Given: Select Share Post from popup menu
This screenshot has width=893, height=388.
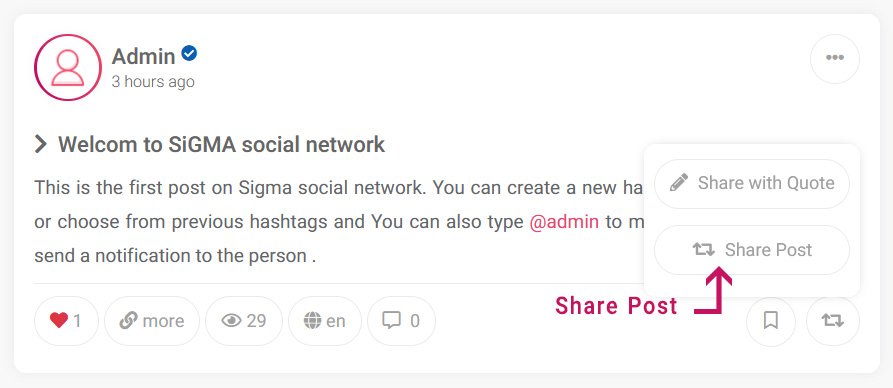Looking at the screenshot, I should 752,250.
